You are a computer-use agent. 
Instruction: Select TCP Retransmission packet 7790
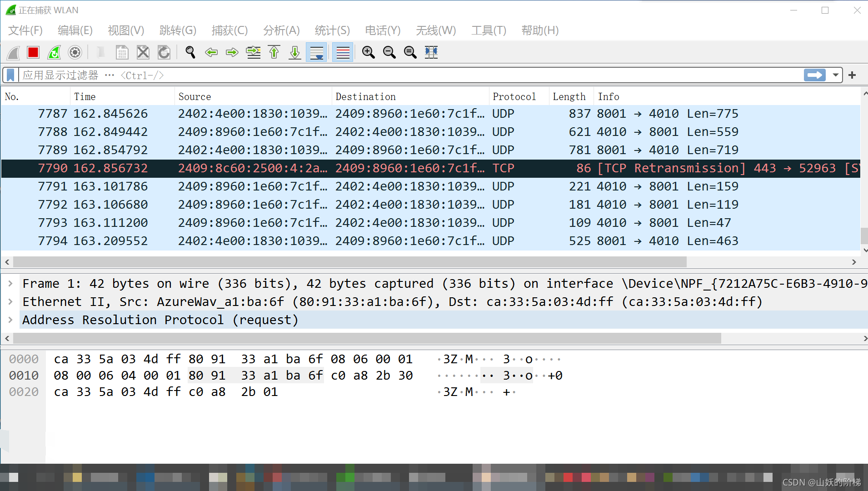pos(430,168)
